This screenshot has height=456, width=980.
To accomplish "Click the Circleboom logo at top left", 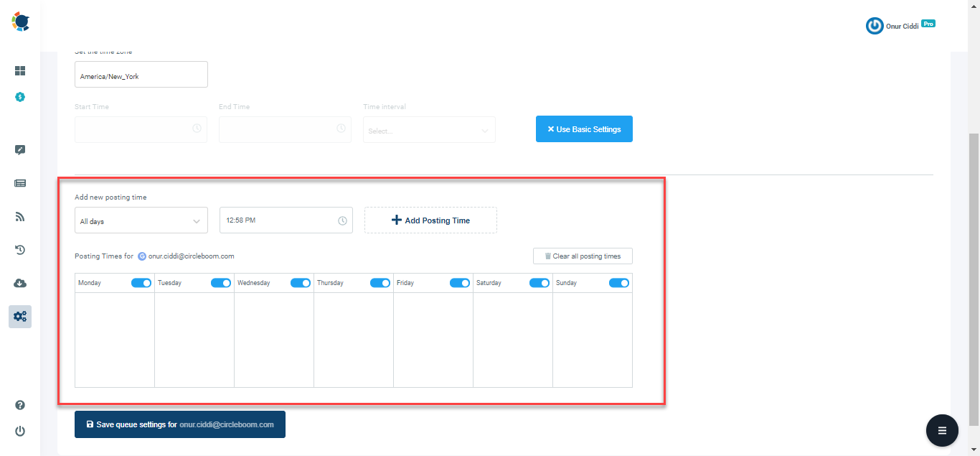I will click(21, 22).
